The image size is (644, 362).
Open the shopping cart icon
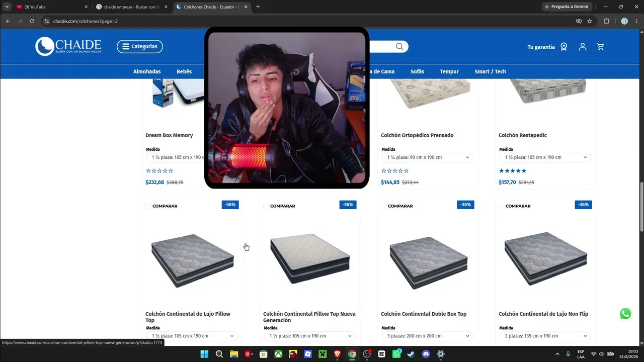coord(601,47)
